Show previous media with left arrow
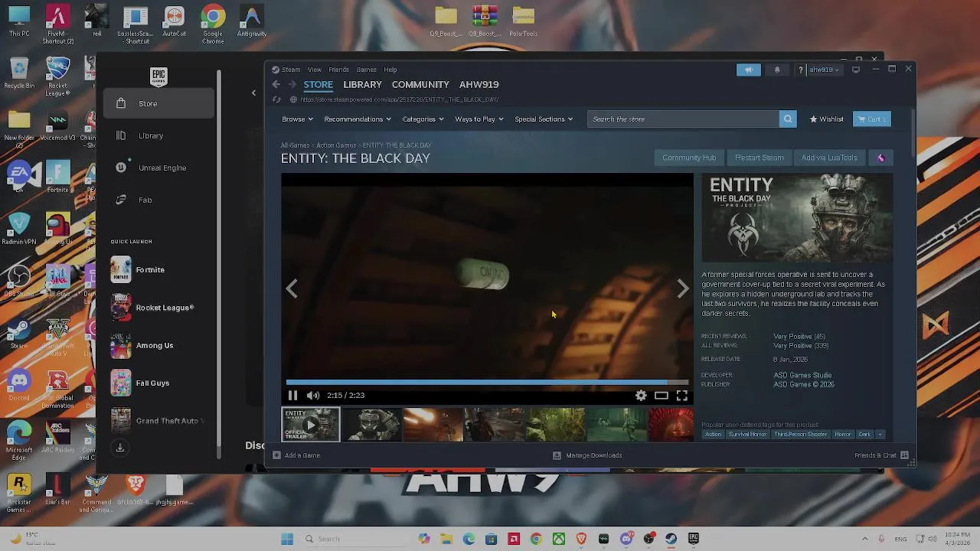 point(292,289)
